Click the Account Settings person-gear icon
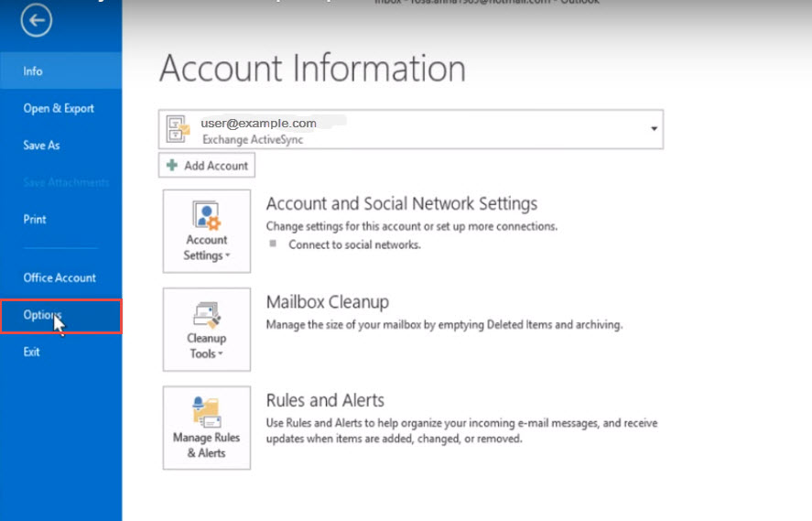The width and height of the screenshot is (812, 521). click(206, 214)
